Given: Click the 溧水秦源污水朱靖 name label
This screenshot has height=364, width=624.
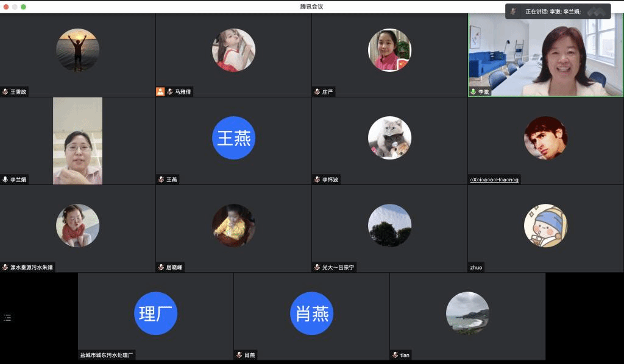Looking at the screenshot, I should tap(32, 267).
